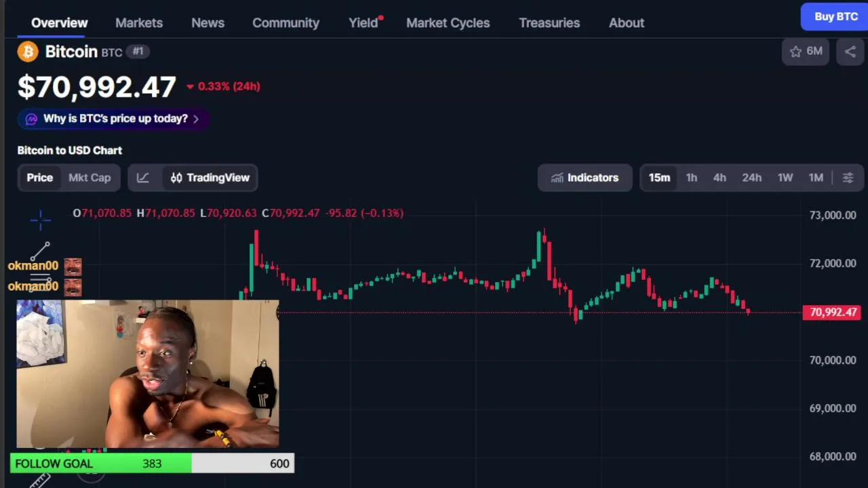Click the Bitcoin to USD Chart heading
The height and width of the screenshot is (488, 868).
70,150
